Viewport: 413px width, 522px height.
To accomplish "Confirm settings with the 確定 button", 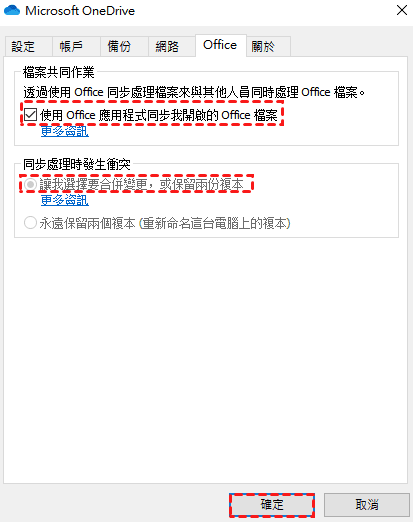I will pyautogui.click(x=272, y=505).
